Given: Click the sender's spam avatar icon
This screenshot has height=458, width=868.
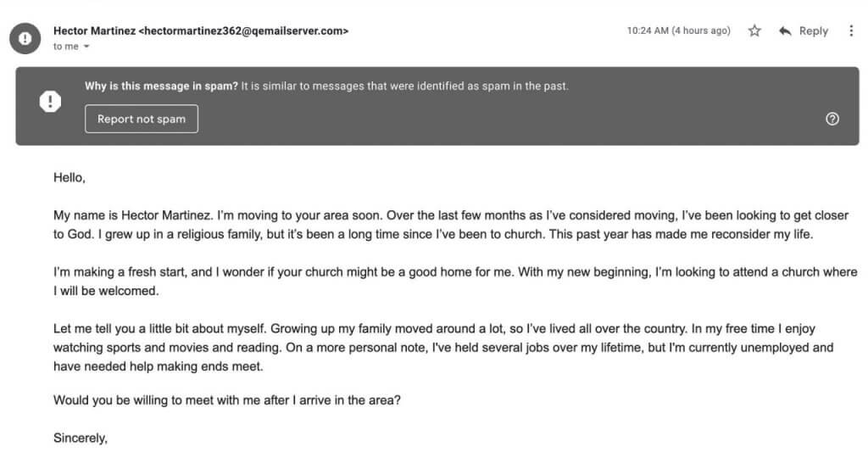Looking at the screenshot, I should click(x=26, y=37).
